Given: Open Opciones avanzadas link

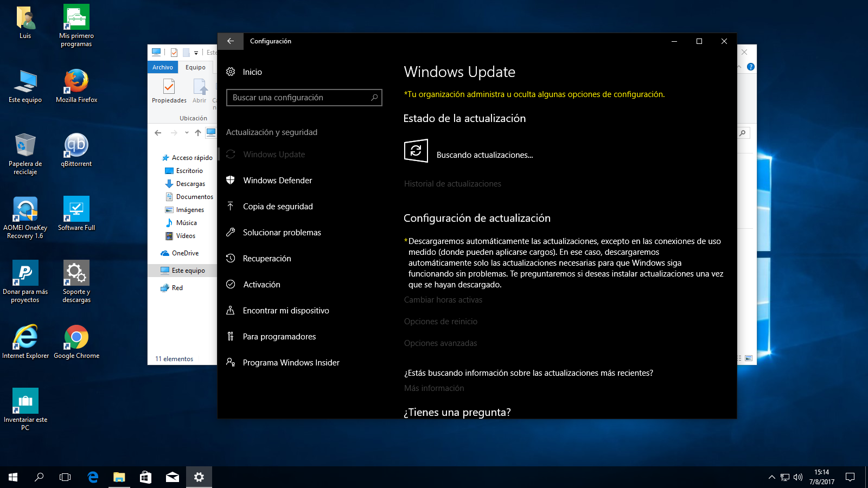Looking at the screenshot, I should coord(441,343).
